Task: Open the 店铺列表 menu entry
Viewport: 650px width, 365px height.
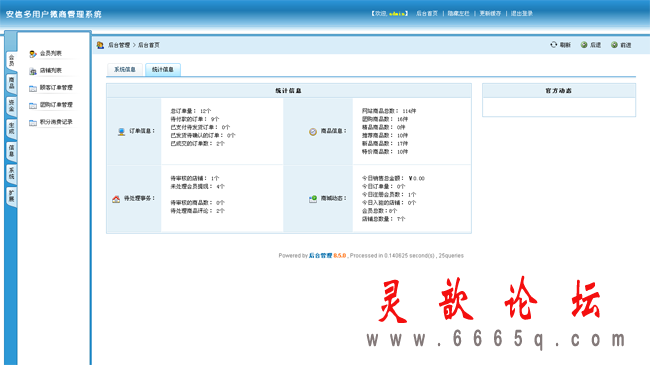Action: 51,71
